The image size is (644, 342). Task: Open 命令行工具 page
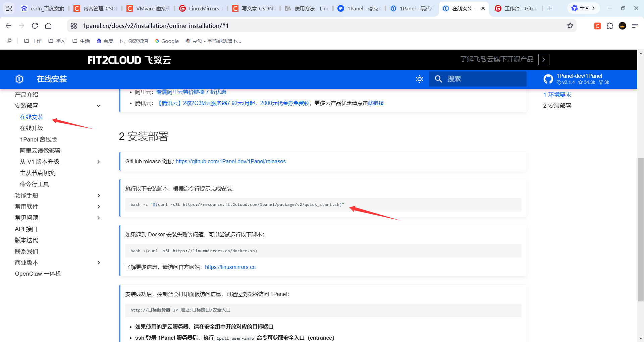click(35, 184)
